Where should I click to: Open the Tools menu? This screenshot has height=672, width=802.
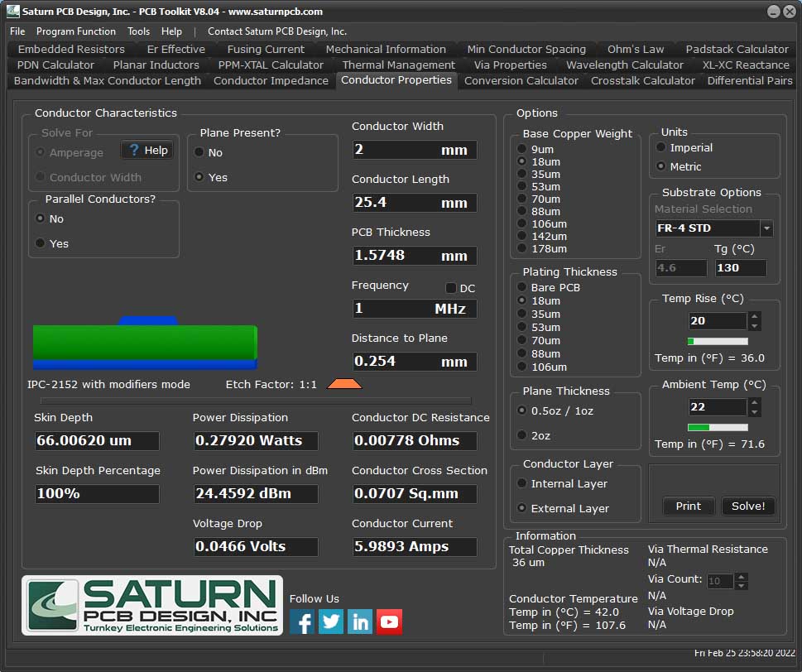(x=138, y=31)
